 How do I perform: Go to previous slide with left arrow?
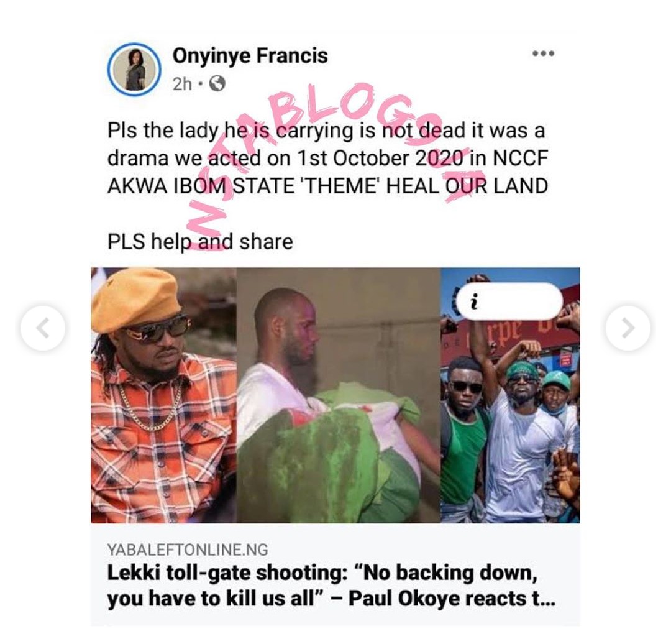point(43,328)
